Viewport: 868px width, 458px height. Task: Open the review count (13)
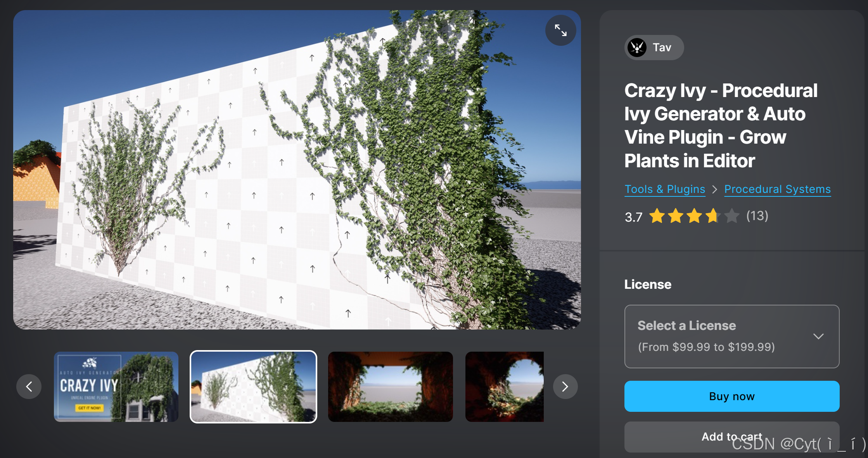coord(757,216)
